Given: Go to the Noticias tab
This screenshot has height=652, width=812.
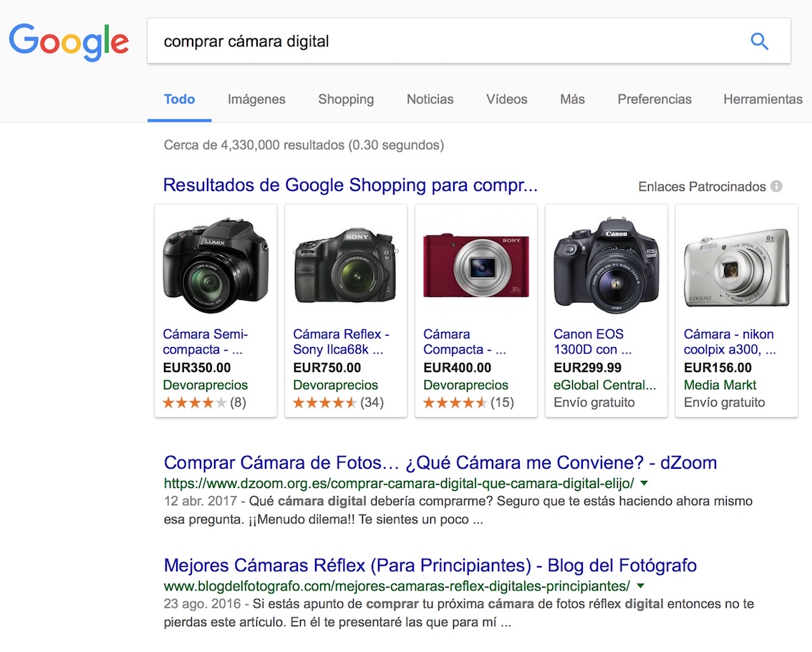Looking at the screenshot, I should pyautogui.click(x=430, y=99).
